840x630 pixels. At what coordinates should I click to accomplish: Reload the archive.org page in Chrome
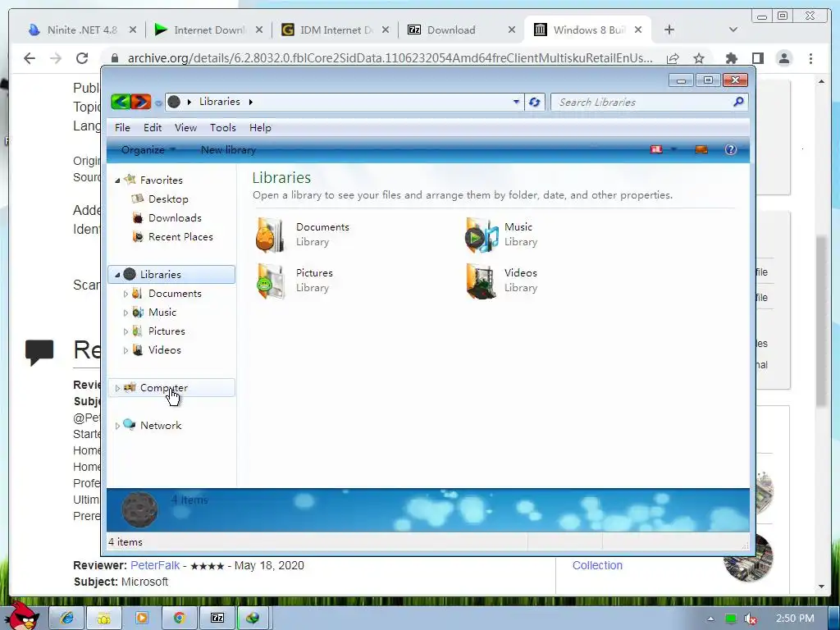pyautogui.click(x=81, y=58)
